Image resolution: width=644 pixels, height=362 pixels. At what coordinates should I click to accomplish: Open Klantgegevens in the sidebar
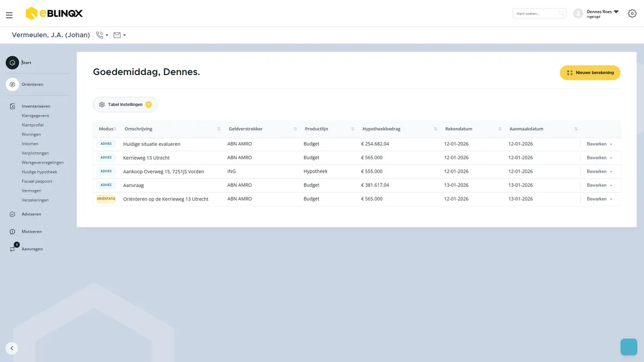[35, 116]
